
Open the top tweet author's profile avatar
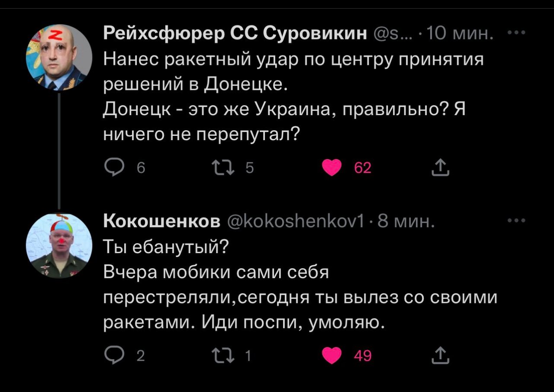click(x=59, y=57)
